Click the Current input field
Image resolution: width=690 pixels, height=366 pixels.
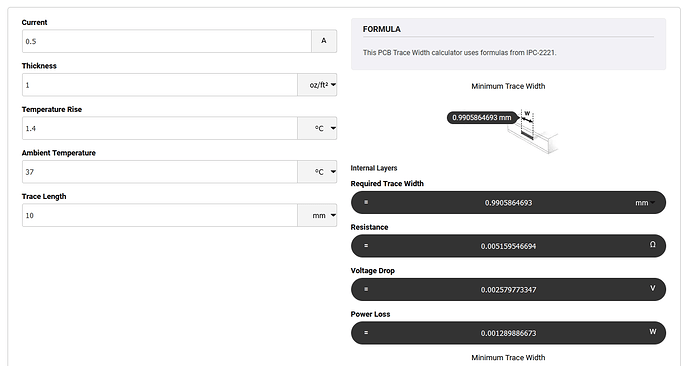pos(167,41)
